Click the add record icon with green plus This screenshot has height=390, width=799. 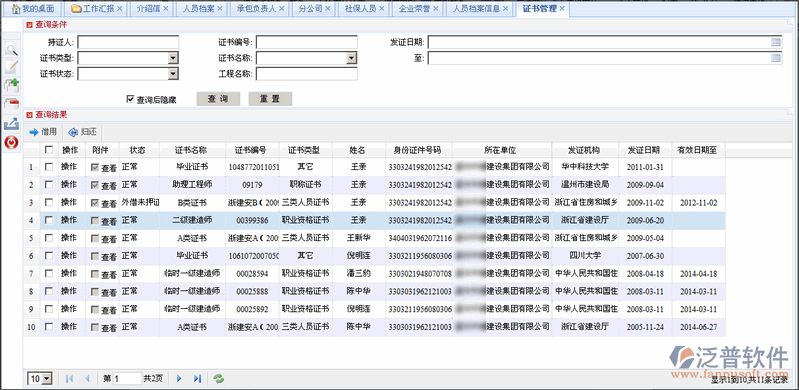(x=11, y=85)
